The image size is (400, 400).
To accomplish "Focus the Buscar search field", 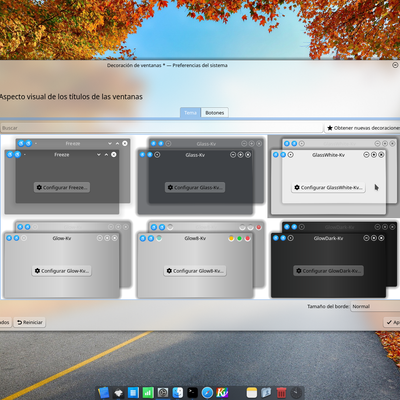I will tap(162, 128).
